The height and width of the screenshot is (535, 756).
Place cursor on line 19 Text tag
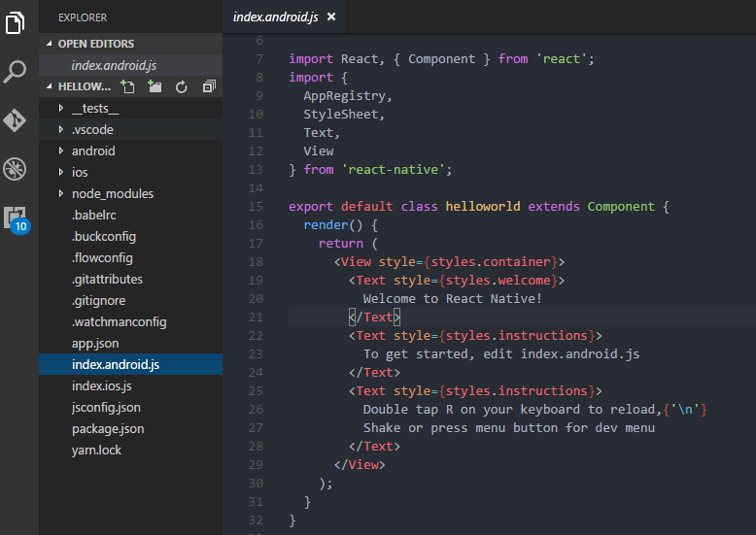coord(372,281)
